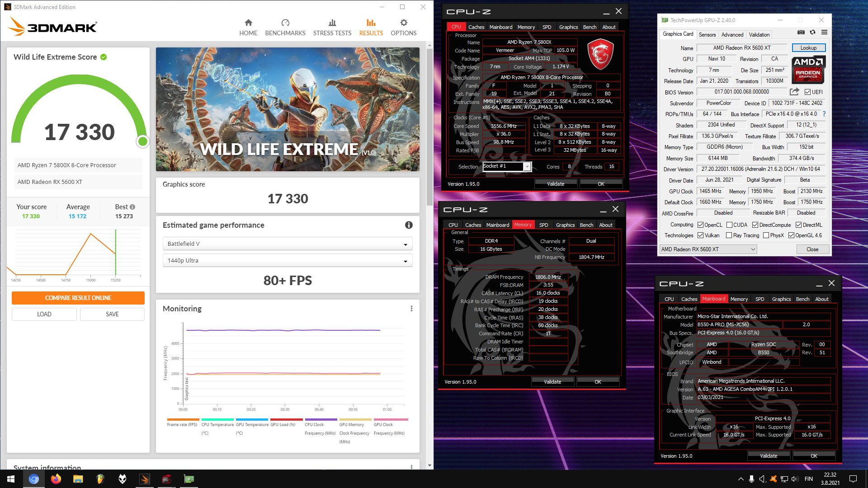Click the CPU Clock purple legend swatch
The height and width of the screenshot is (488, 868).
(321, 420)
